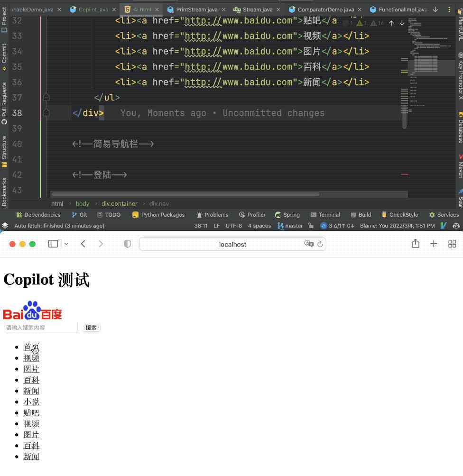Close the PrintStream.java editor tab
The width and height of the screenshot is (463, 476).
click(223, 9)
